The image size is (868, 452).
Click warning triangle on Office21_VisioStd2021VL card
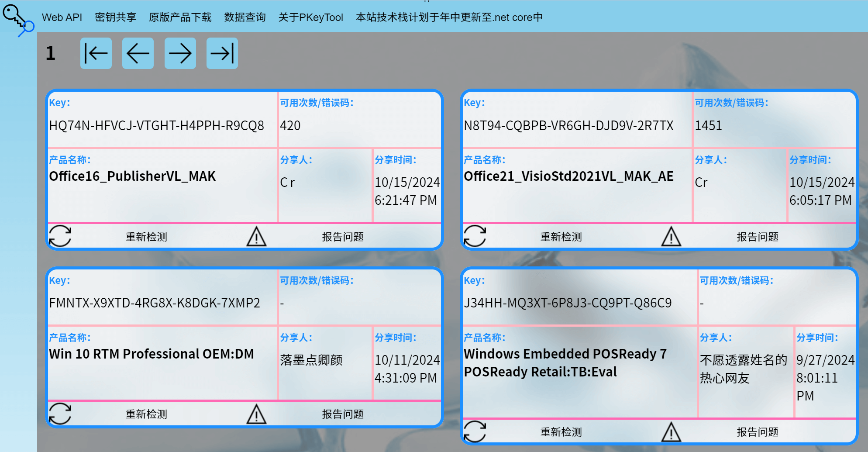click(671, 236)
